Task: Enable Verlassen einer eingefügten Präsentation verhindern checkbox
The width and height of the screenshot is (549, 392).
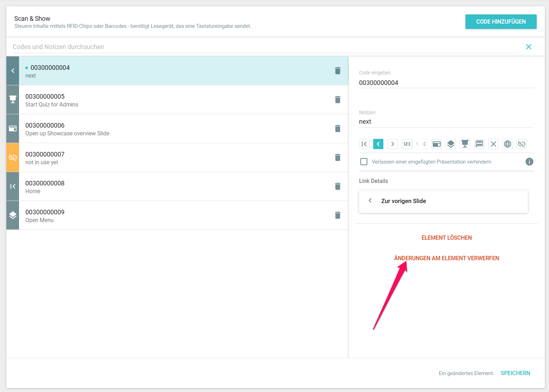Action: coord(364,162)
